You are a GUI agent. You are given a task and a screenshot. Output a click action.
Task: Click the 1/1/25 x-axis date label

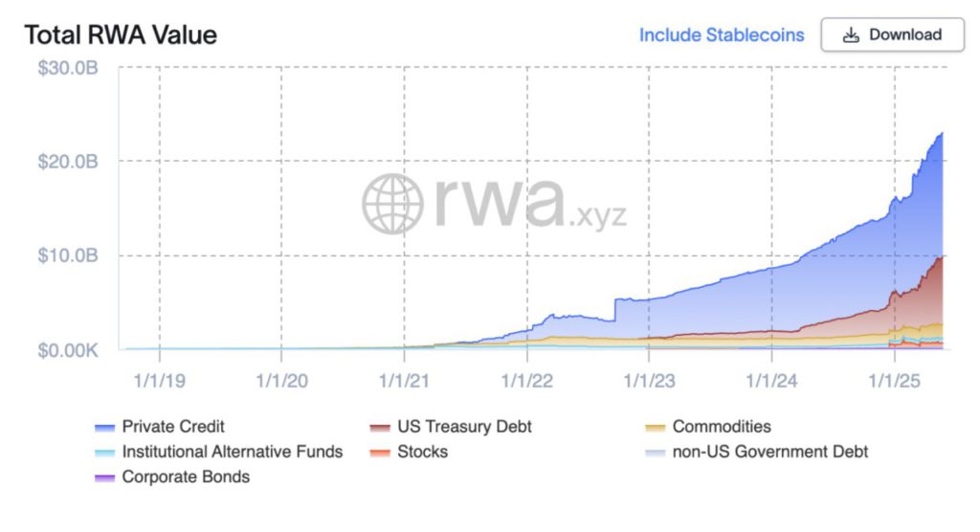892,381
